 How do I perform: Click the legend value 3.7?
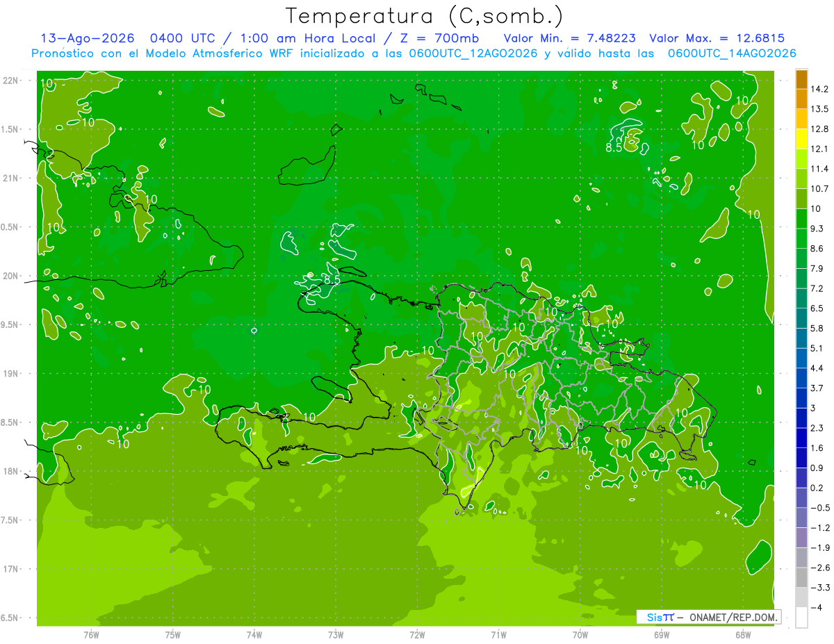817,388
